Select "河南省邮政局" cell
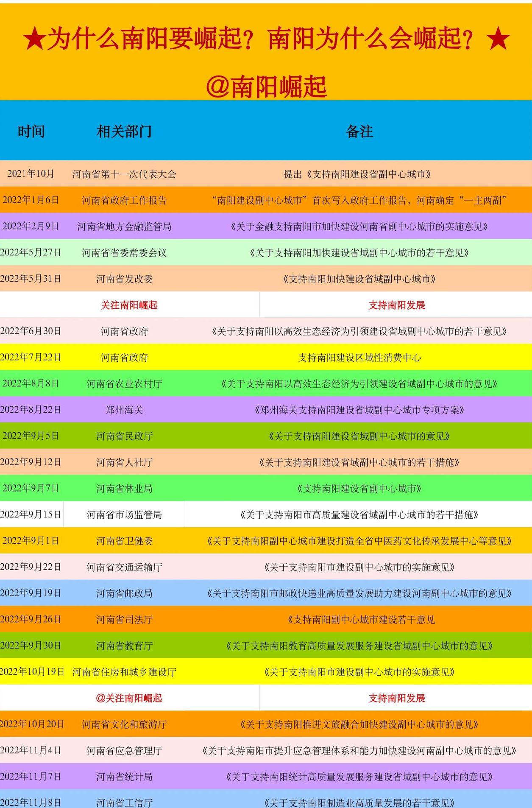The image size is (532, 808). click(x=124, y=594)
